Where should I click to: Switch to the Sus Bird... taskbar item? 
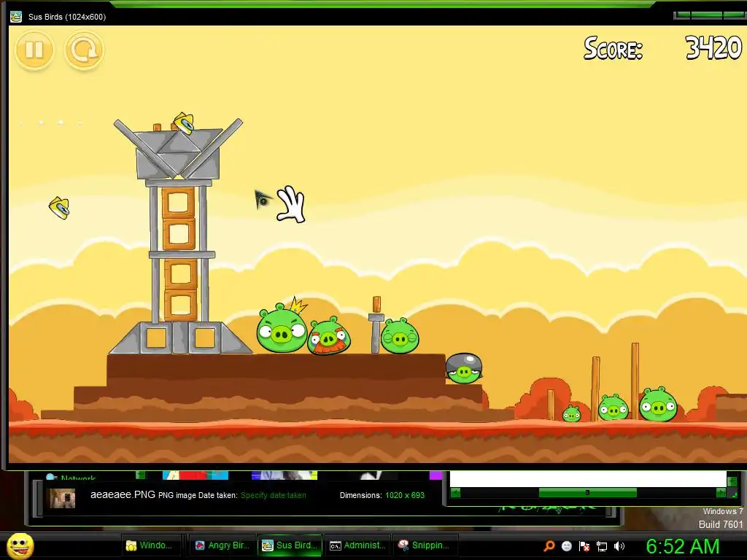coord(290,545)
